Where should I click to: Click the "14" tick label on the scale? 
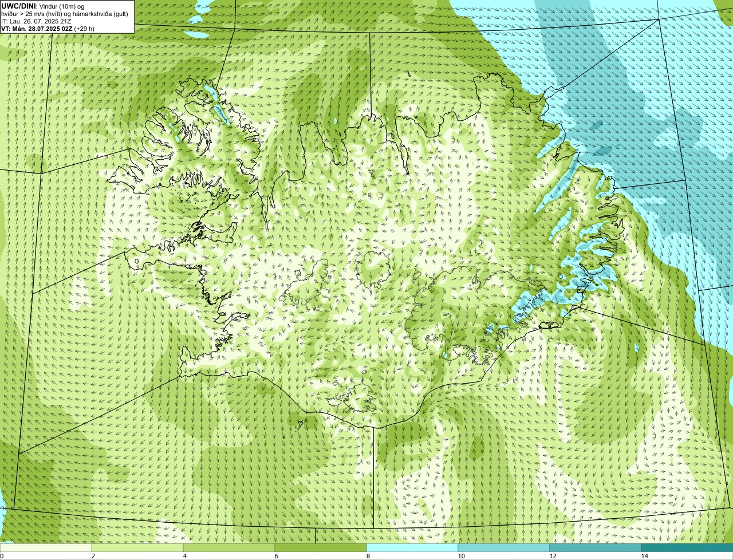(644, 556)
